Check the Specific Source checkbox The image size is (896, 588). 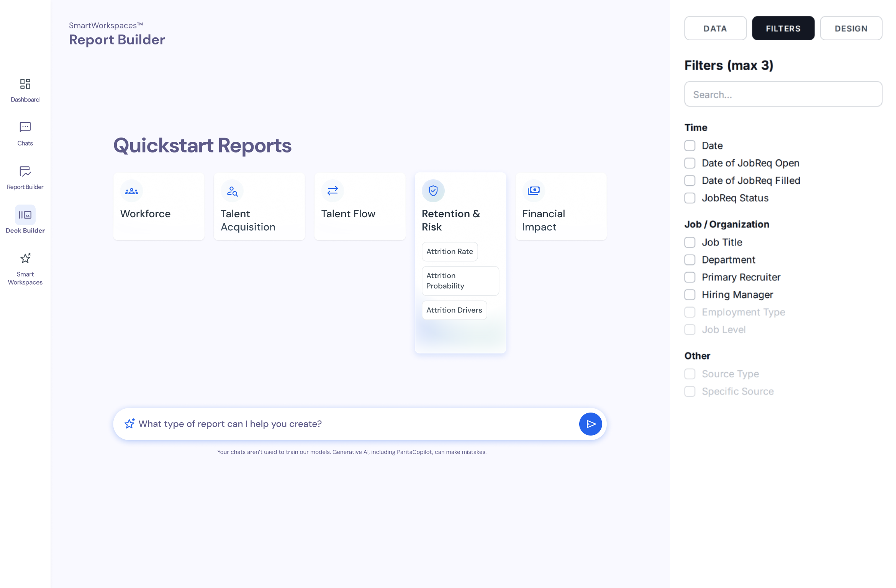coord(690,391)
